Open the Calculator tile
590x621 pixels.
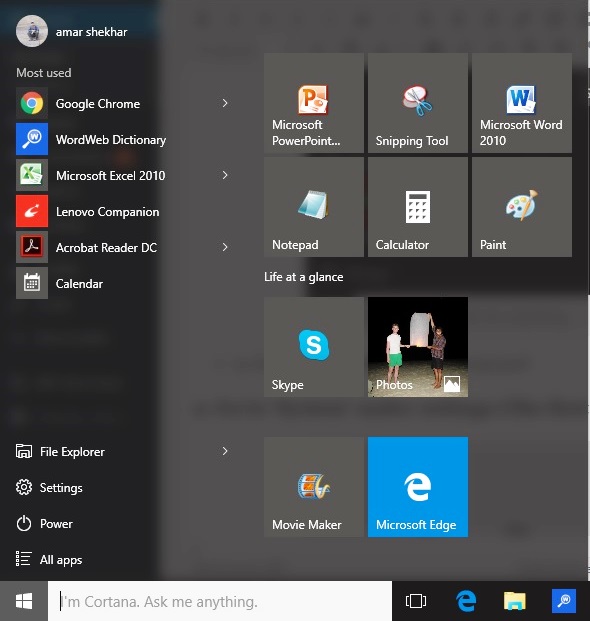click(x=418, y=207)
